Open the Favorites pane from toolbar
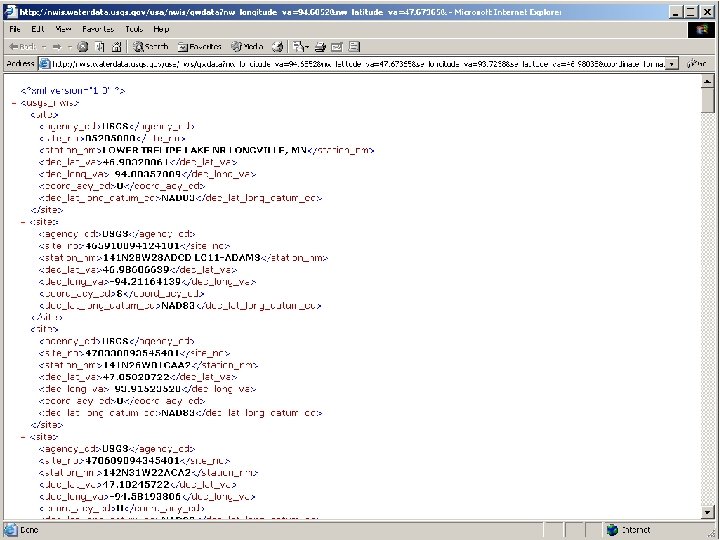Screen dimensions: 720x540 point(200,46)
